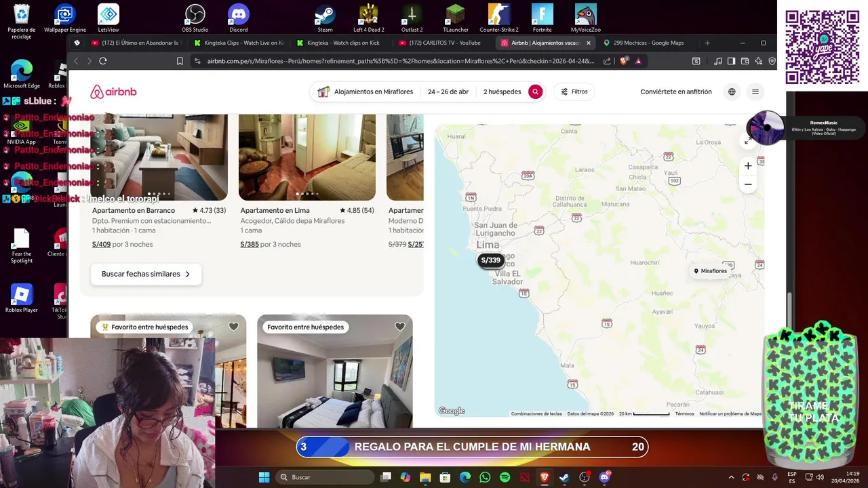
Task: Open Papelera de reciclaje on desktop
Action: click(x=22, y=22)
